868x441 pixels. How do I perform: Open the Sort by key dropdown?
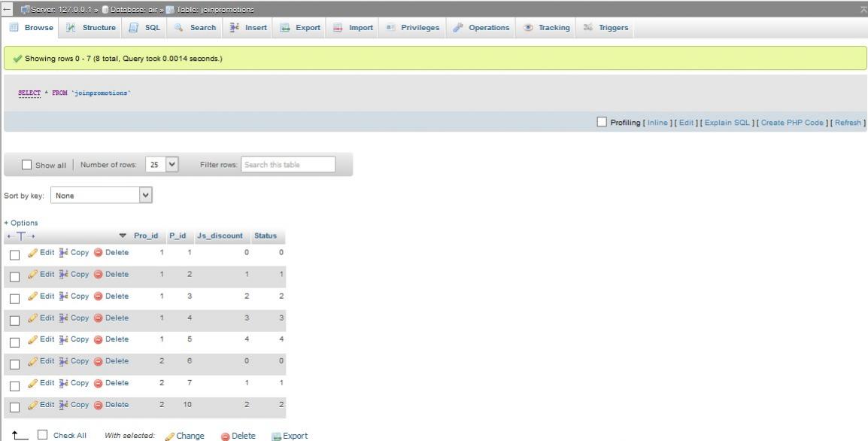(102, 195)
